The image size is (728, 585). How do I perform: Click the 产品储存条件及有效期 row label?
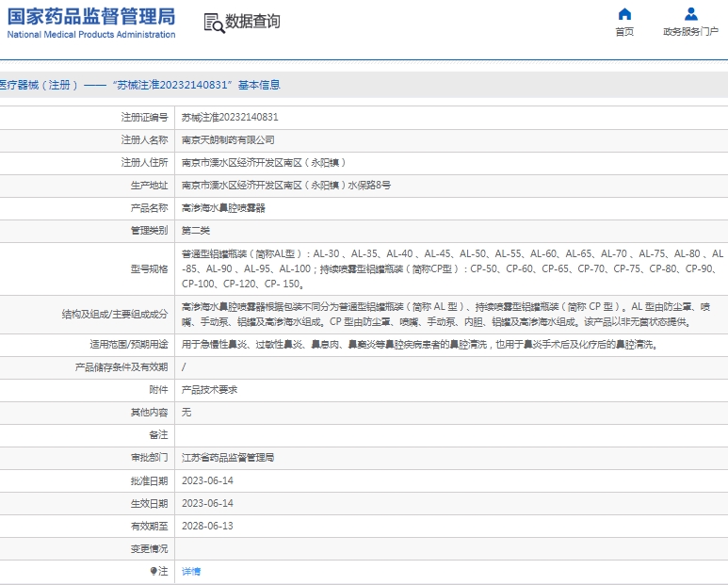121,367
